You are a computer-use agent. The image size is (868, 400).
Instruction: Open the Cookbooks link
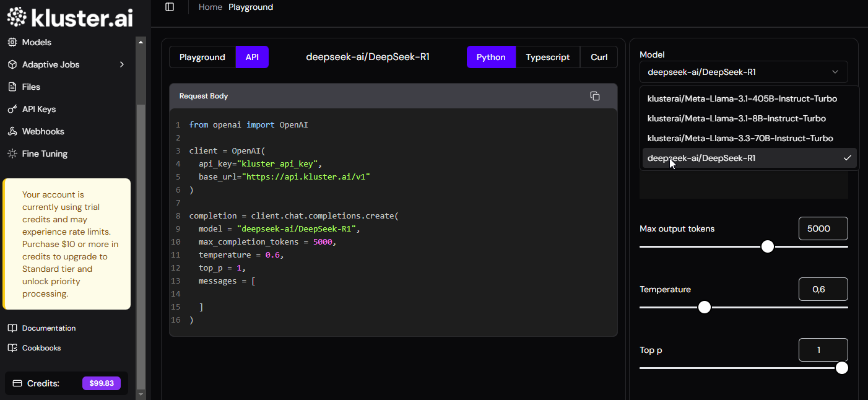tap(41, 348)
